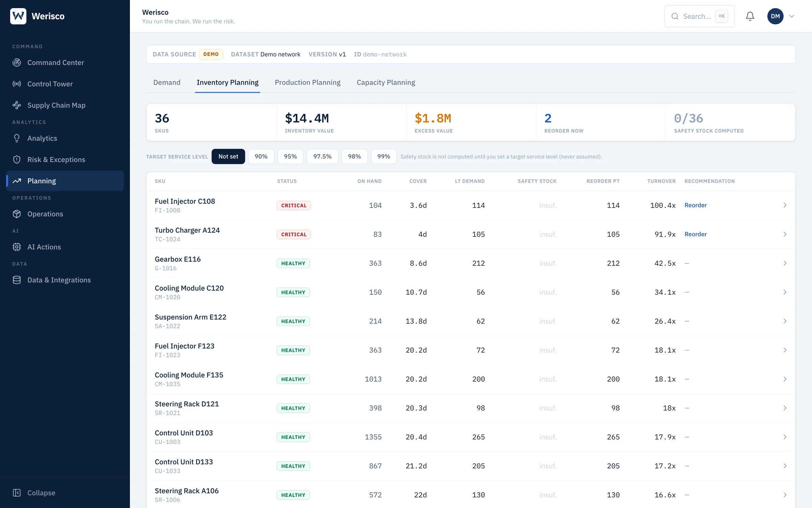Viewport: 812px width, 508px height.
Task: Click SKU code CU-1033
Action: (x=167, y=471)
